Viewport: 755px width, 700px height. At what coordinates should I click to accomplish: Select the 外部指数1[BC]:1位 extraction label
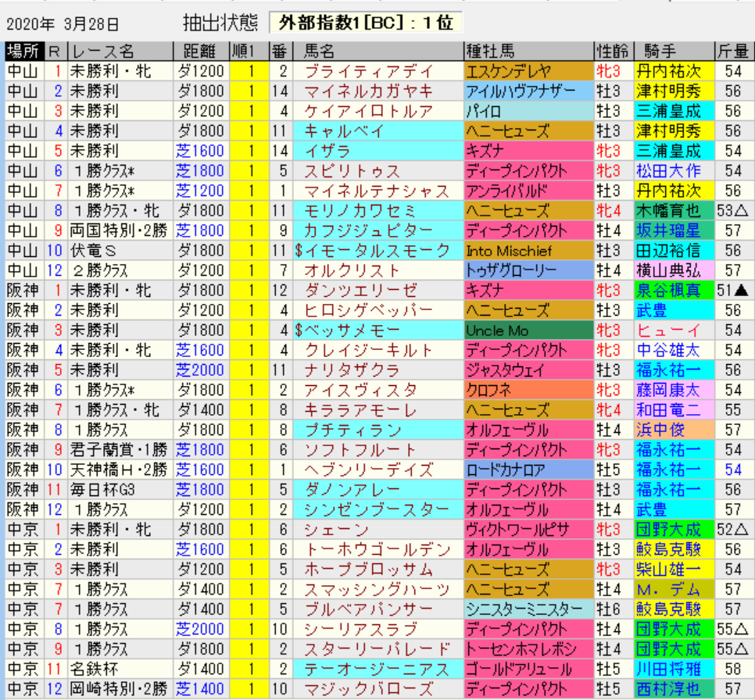coord(366,23)
